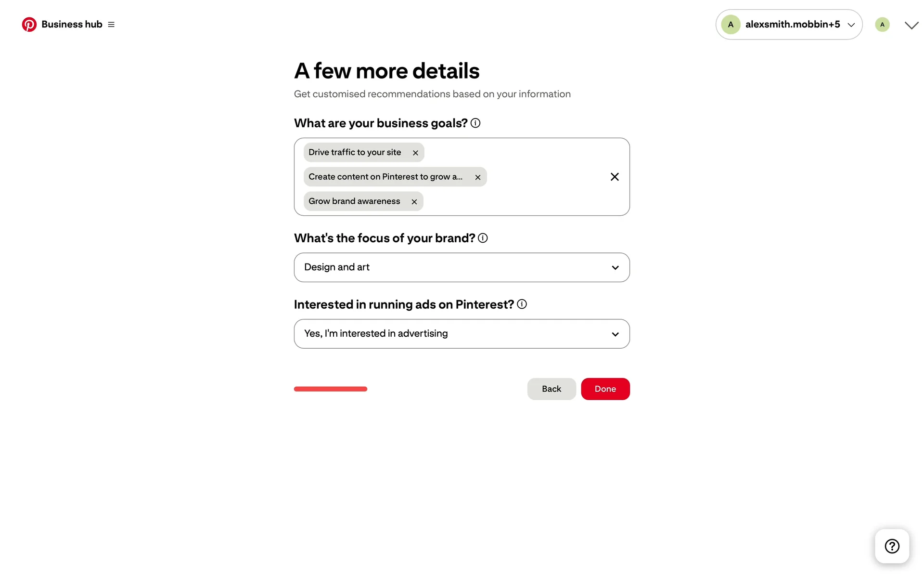This screenshot has height=578, width=924.
Task: Click the red progress bar indicator
Action: click(331, 389)
